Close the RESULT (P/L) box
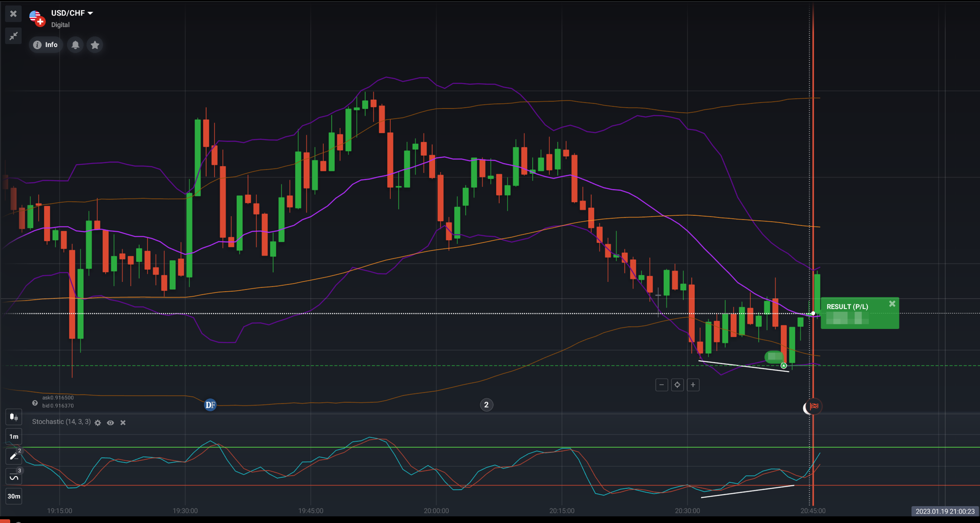This screenshot has width=980, height=523. click(x=892, y=304)
